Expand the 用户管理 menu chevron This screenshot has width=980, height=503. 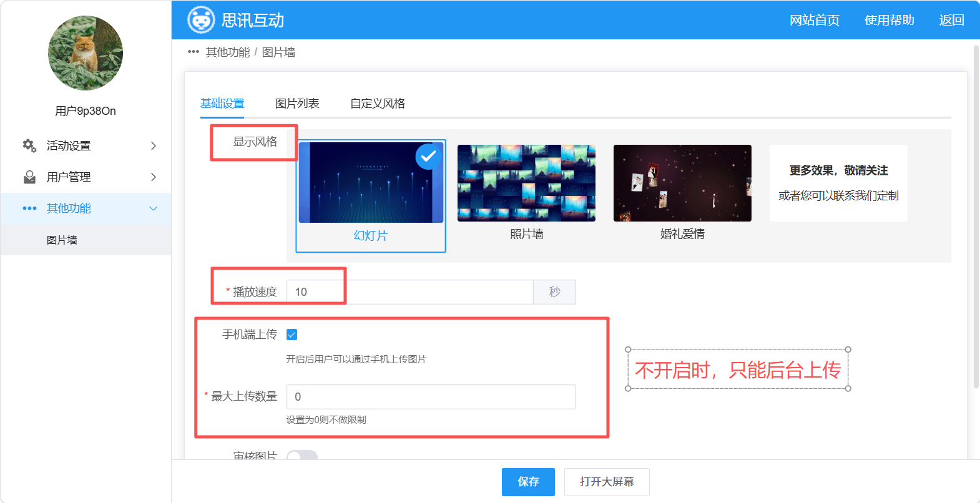pyautogui.click(x=154, y=177)
